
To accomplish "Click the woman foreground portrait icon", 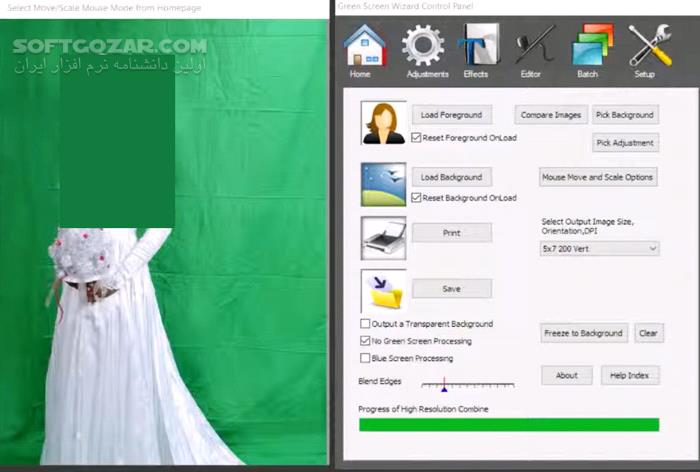I will tap(383, 123).
